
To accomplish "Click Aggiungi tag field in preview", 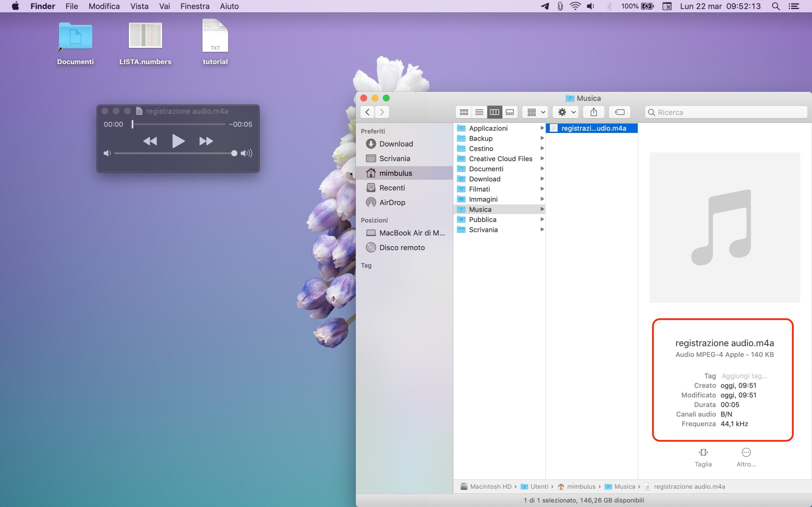I will (744, 376).
